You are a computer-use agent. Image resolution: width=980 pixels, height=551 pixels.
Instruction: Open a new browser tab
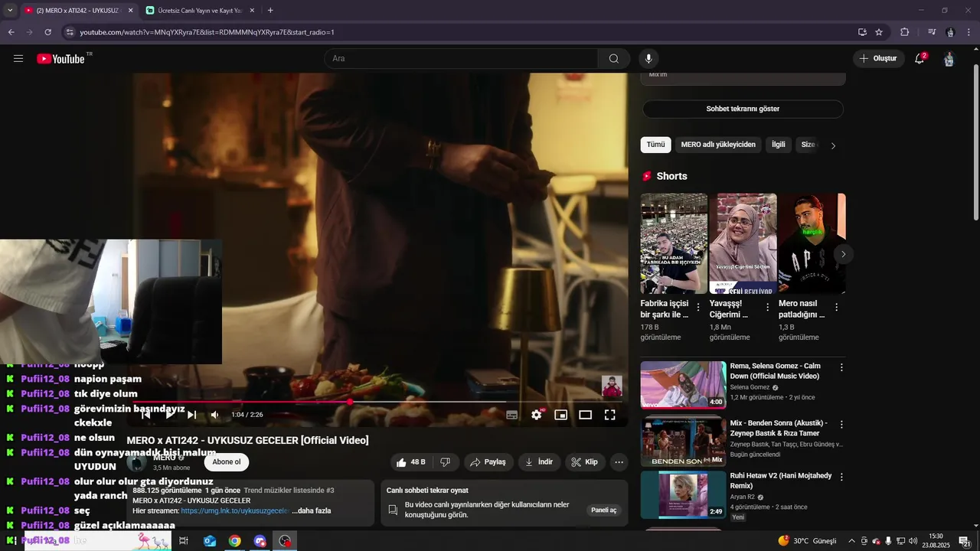pos(270,11)
